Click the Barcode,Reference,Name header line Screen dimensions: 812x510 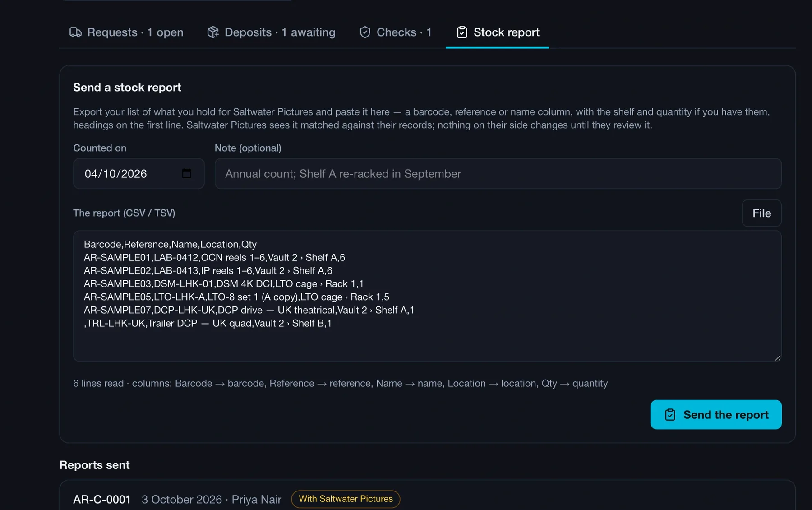(x=170, y=244)
